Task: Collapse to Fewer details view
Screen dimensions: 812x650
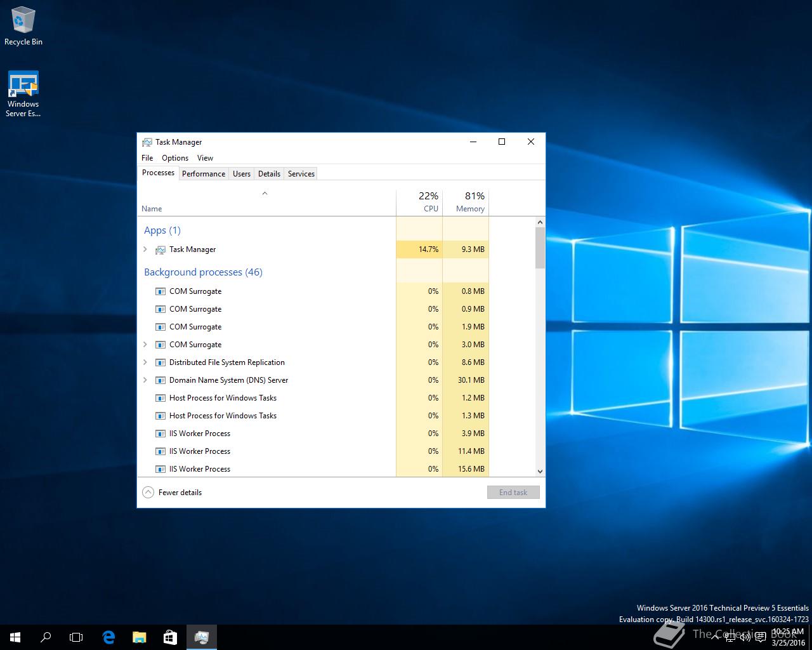Action: 173,493
